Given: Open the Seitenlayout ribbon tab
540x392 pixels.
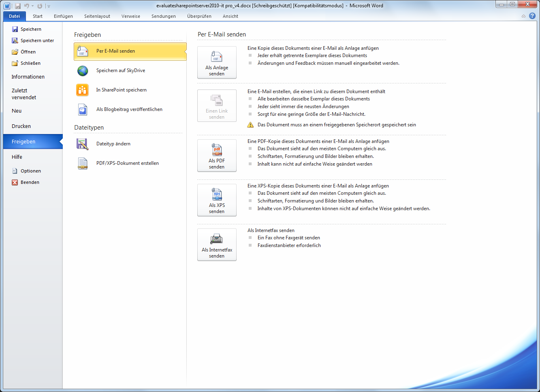Looking at the screenshot, I should (97, 16).
